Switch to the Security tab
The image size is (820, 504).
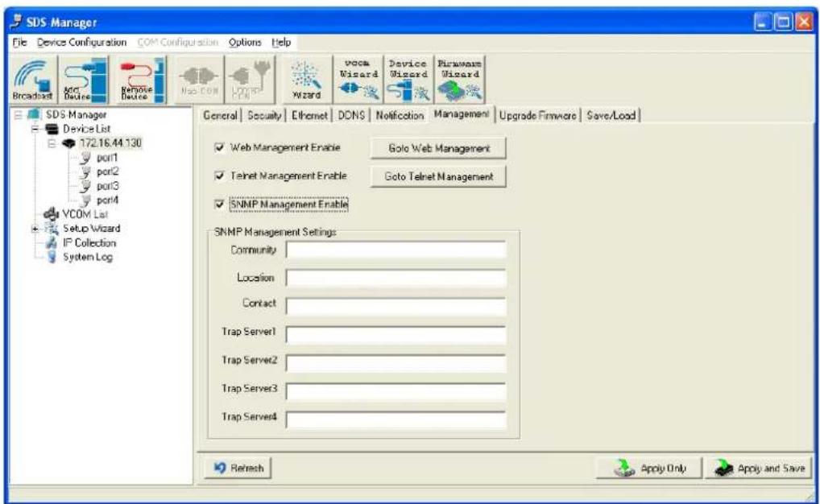point(264,116)
